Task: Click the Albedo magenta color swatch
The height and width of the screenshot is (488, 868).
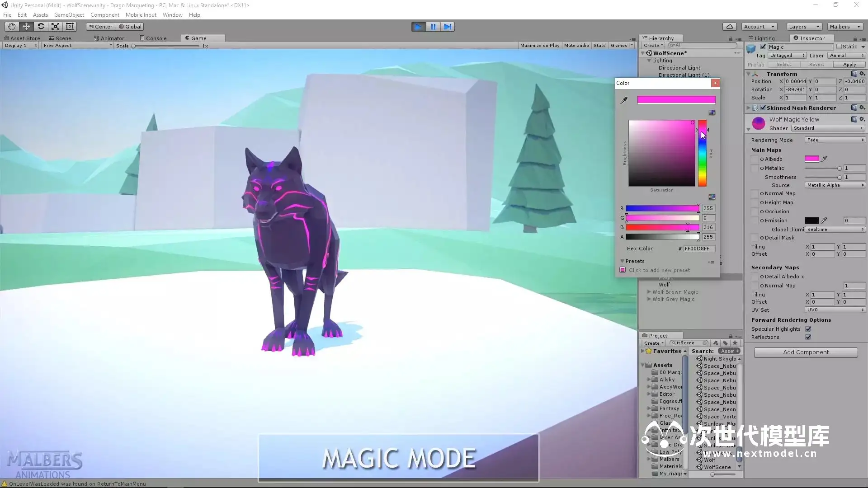Action: tap(811, 159)
